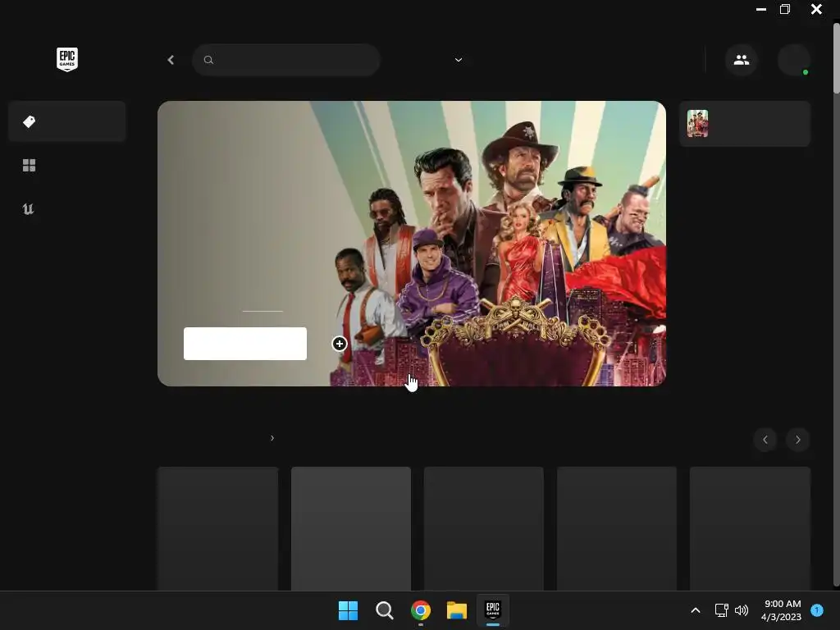Open the account profile avatar

click(794, 60)
